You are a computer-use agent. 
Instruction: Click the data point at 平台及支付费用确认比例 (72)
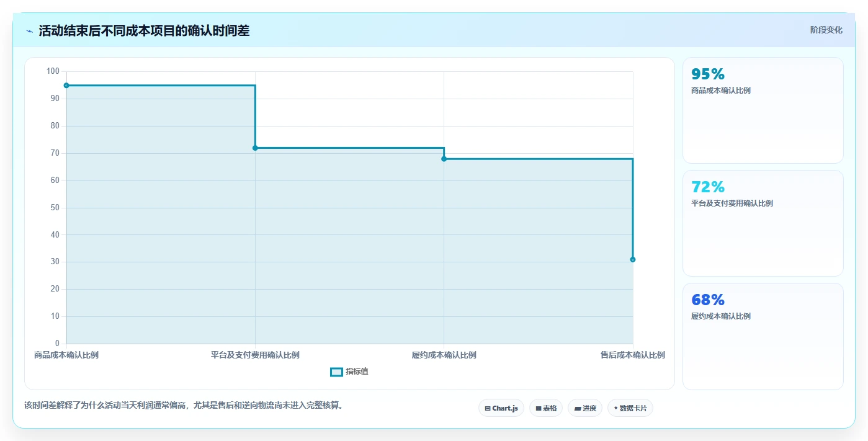click(x=255, y=148)
